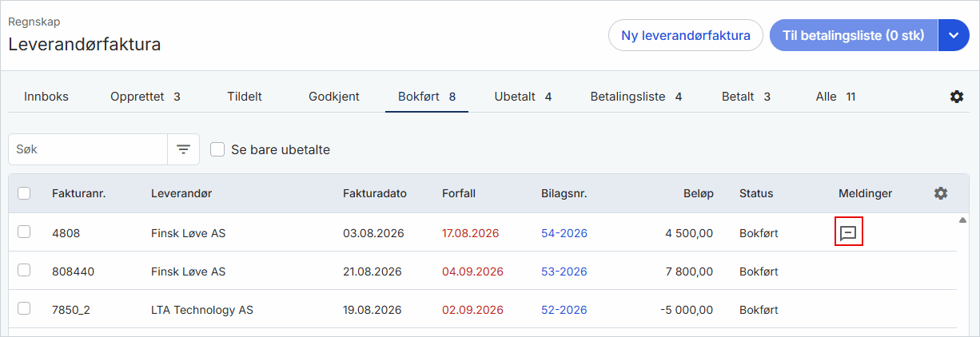Screen dimensions: 980x337
Task: Tick checkbox for invoice 808440
Action: (24, 270)
